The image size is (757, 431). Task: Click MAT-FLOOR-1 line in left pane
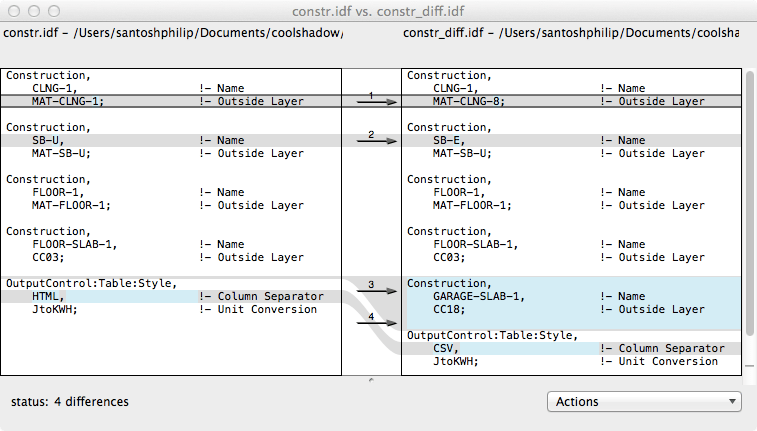click(171, 205)
